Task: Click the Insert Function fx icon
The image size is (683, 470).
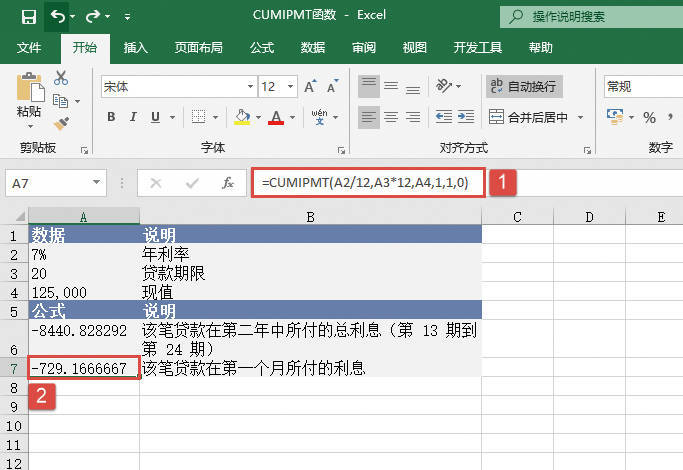Action: [x=228, y=183]
